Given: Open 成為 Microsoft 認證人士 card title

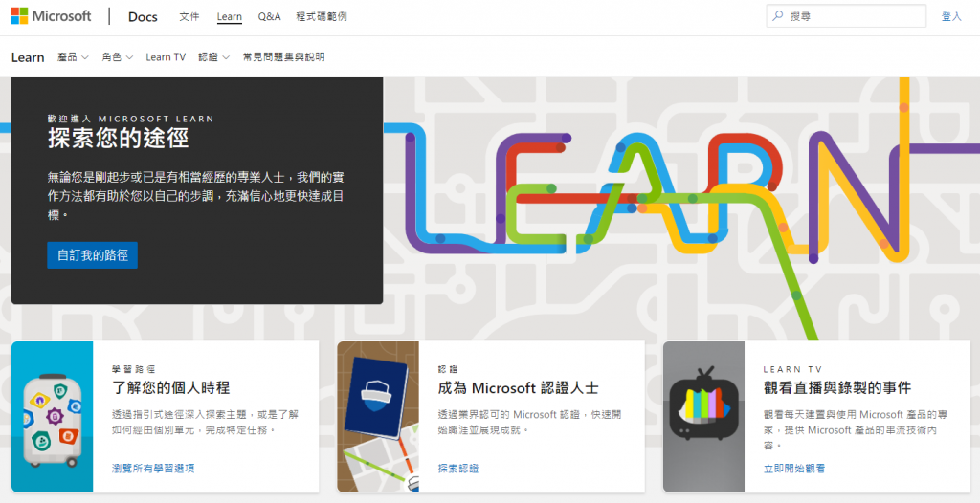Looking at the screenshot, I should tap(518, 388).
